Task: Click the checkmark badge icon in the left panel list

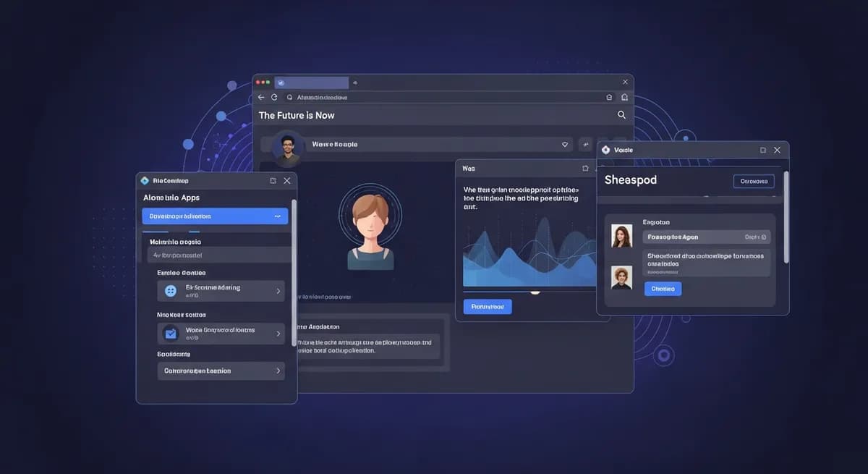Action: pyautogui.click(x=170, y=333)
